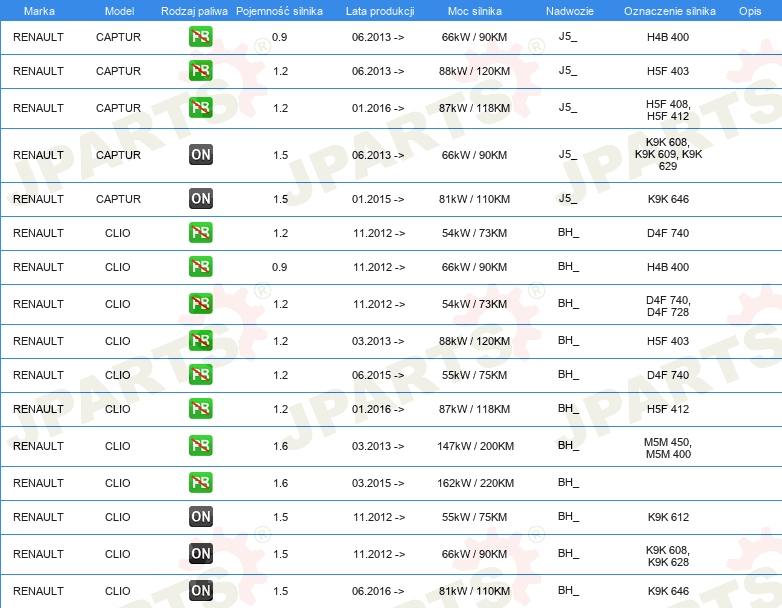
Task: Select RENAULT cell in CAPTUR H5F 403 row
Action: pos(38,71)
